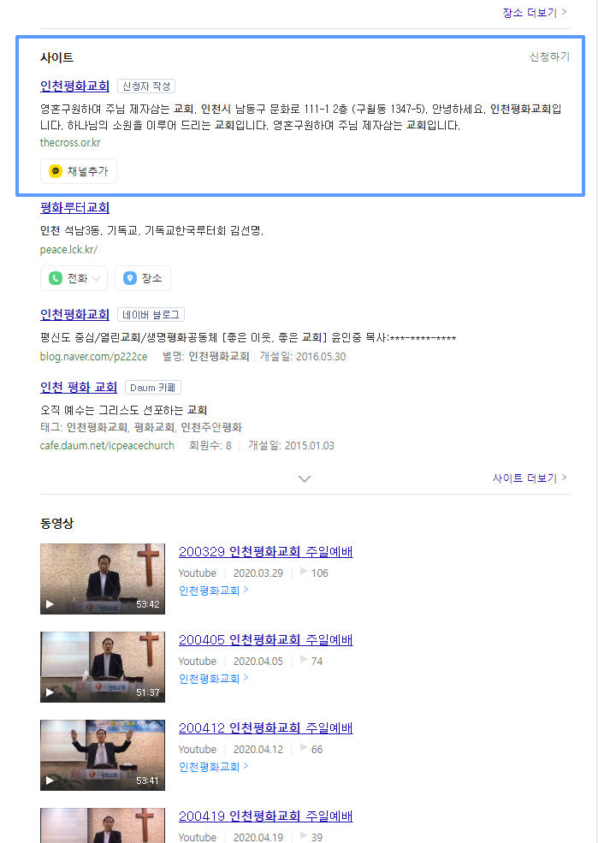Click the 채널추가 button
The image size is (616, 843).
coord(79,171)
